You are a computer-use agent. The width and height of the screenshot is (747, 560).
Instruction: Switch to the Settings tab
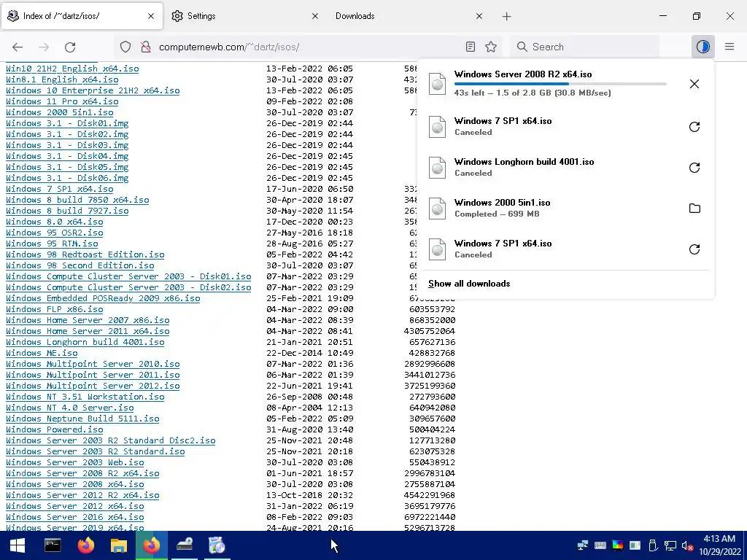pyautogui.click(x=244, y=16)
